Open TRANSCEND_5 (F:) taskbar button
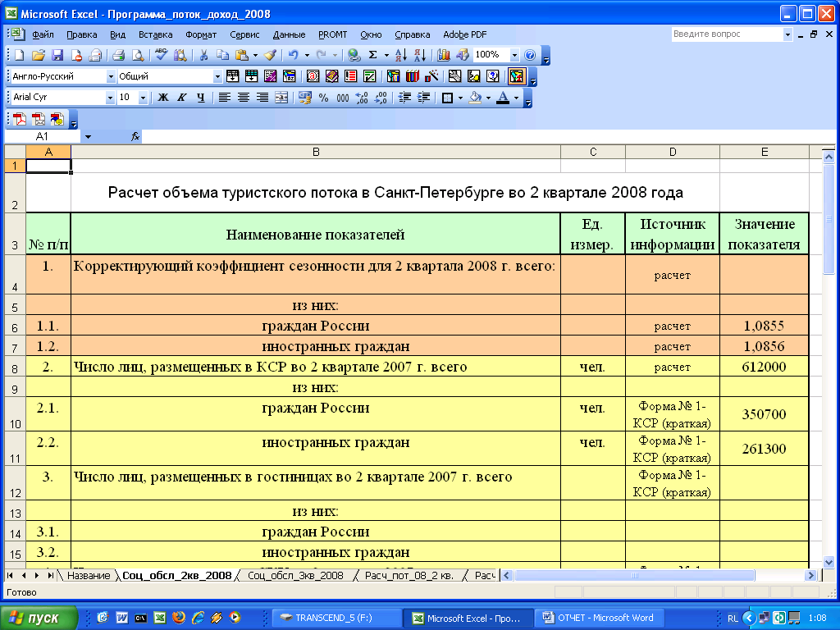The image size is (840, 630). (337, 618)
